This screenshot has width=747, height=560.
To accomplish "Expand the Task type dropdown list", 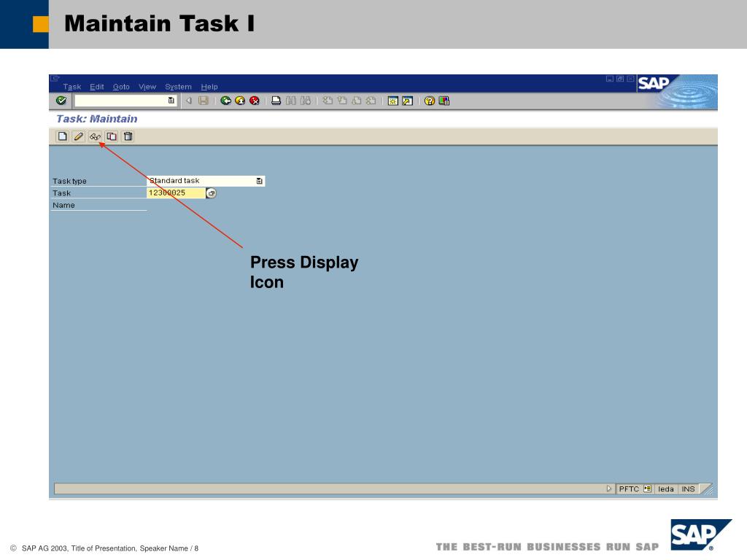I will point(259,181).
